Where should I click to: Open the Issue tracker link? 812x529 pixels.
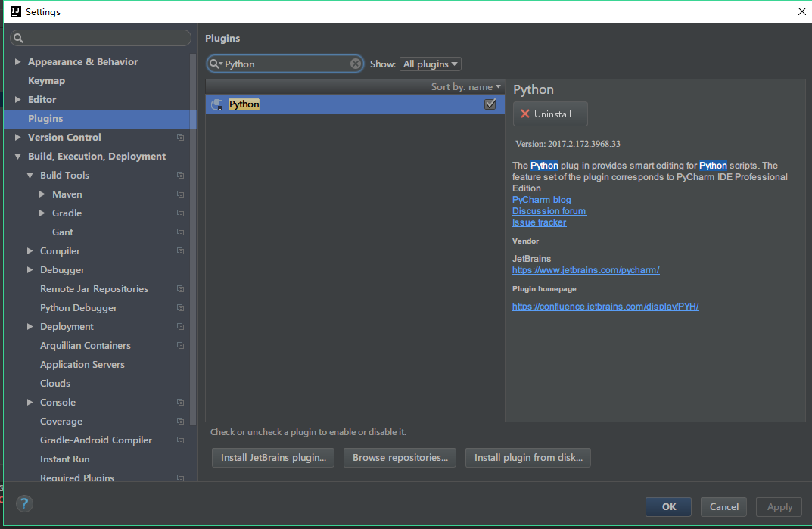click(539, 222)
